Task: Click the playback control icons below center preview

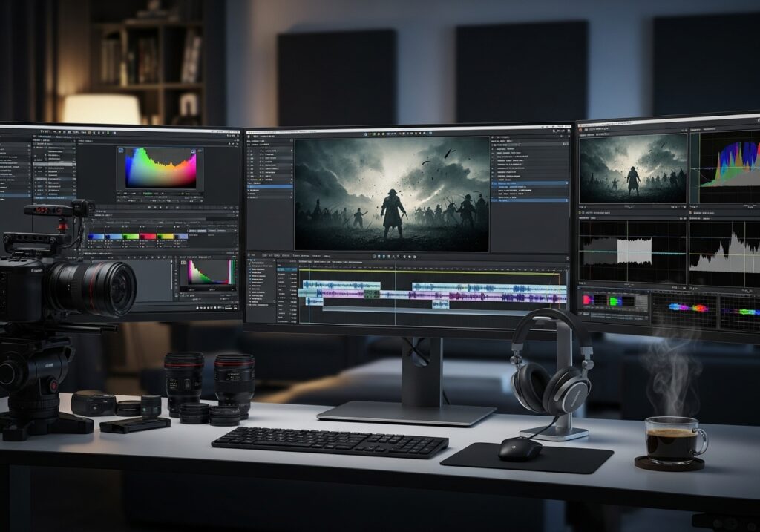Action: tap(392, 256)
